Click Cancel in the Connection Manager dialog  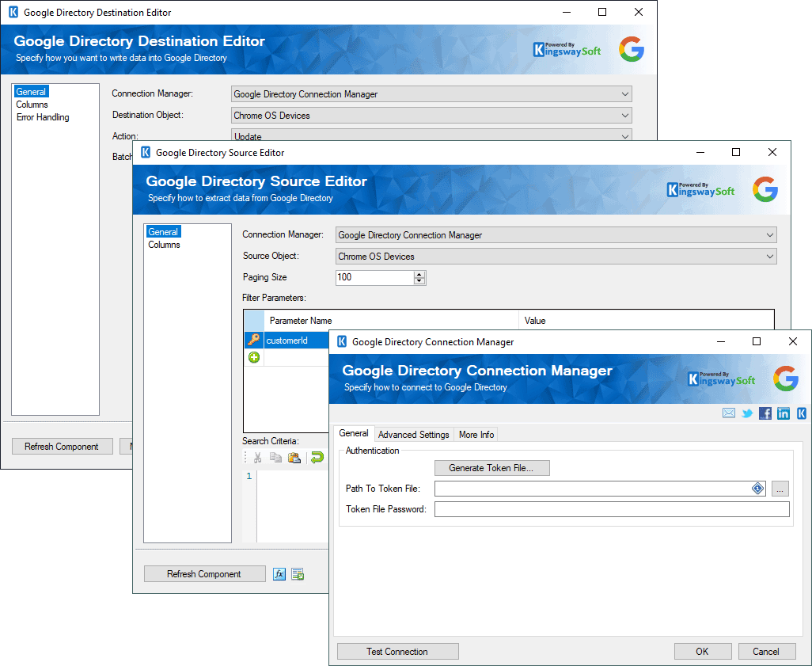(x=766, y=652)
